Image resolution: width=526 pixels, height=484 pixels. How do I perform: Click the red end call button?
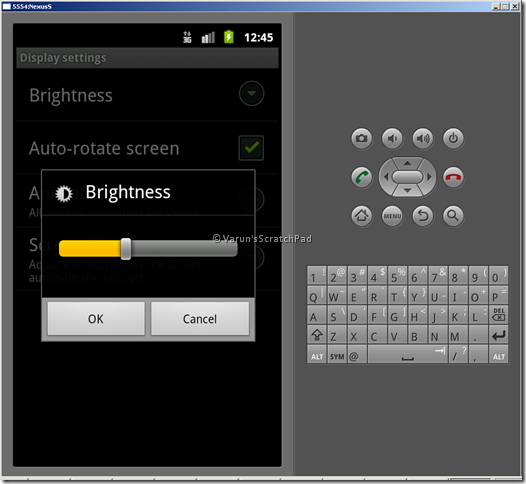point(453,177)
